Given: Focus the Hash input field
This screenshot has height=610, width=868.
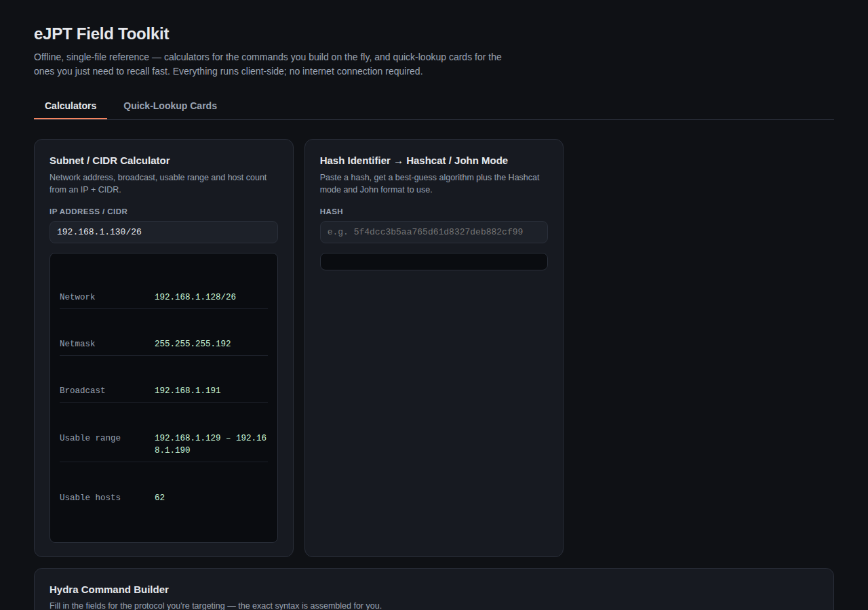Looking at the screenshot, I should tap(434, 232).
